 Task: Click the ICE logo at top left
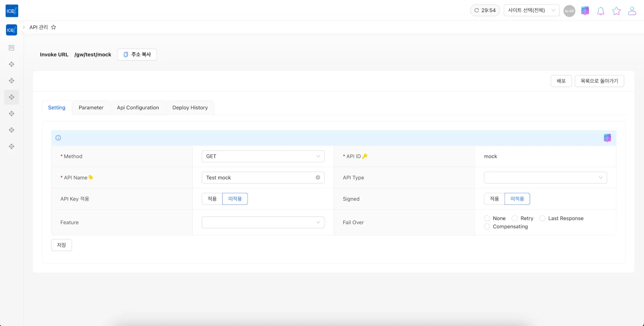coord(12,11)
